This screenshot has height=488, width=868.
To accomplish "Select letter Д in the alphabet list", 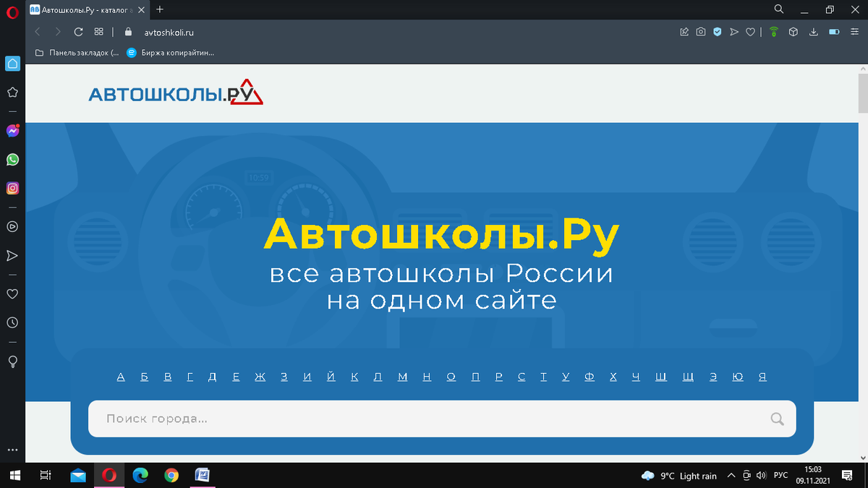I will (x=213, y=377).
